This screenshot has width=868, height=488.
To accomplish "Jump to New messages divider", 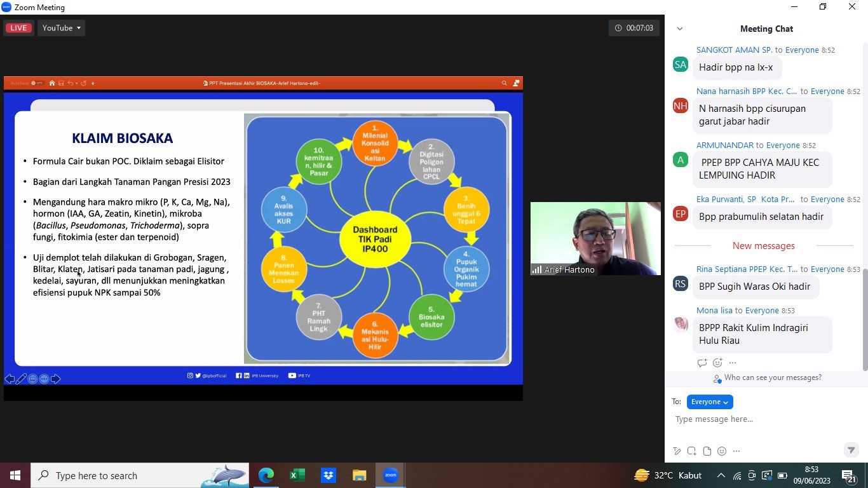I will pos(763,246).
